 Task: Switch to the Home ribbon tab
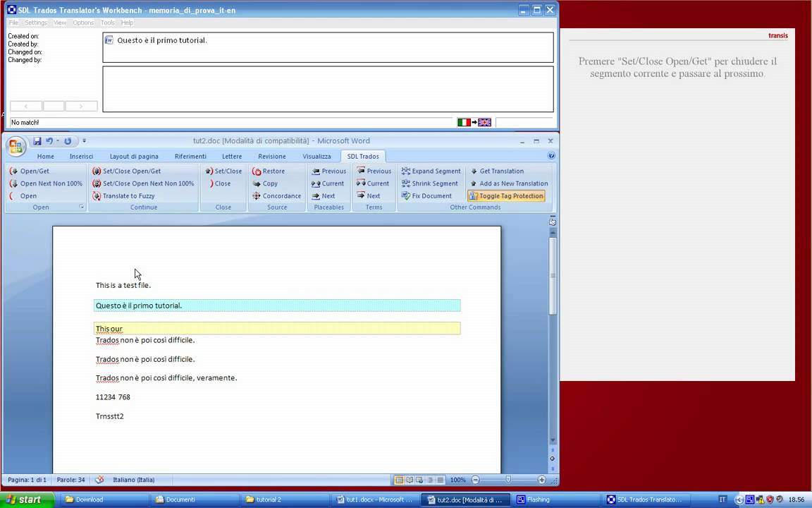[46, 157]
